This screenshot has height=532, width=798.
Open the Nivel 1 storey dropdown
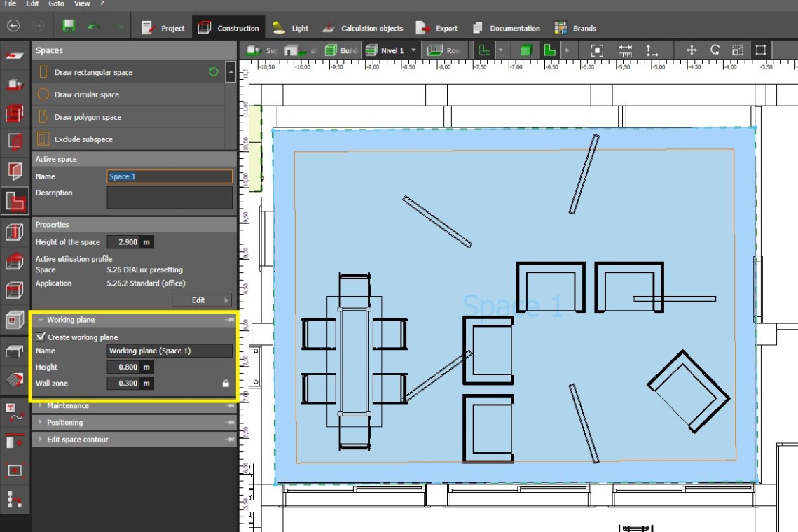413,50
